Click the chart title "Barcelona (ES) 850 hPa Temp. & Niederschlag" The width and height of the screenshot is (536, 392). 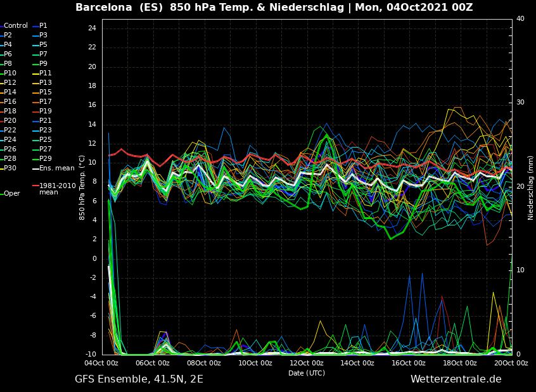click(x=210, y=7)
